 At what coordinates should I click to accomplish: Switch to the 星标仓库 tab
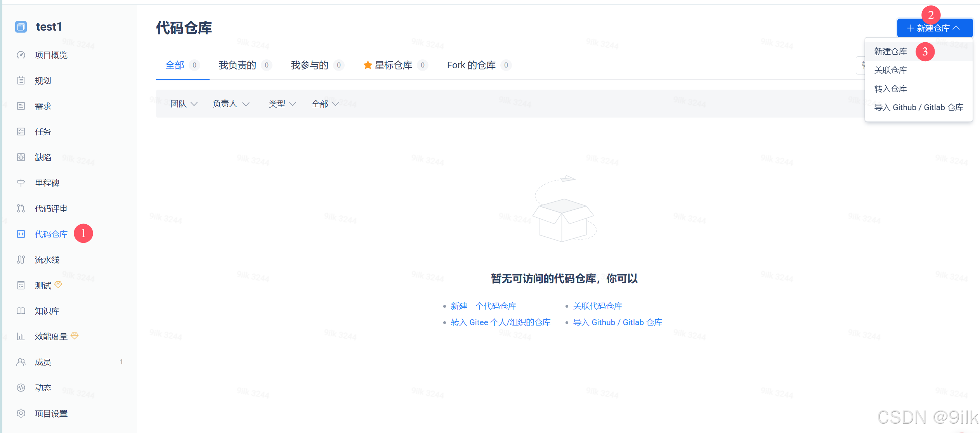pos(393,65)
